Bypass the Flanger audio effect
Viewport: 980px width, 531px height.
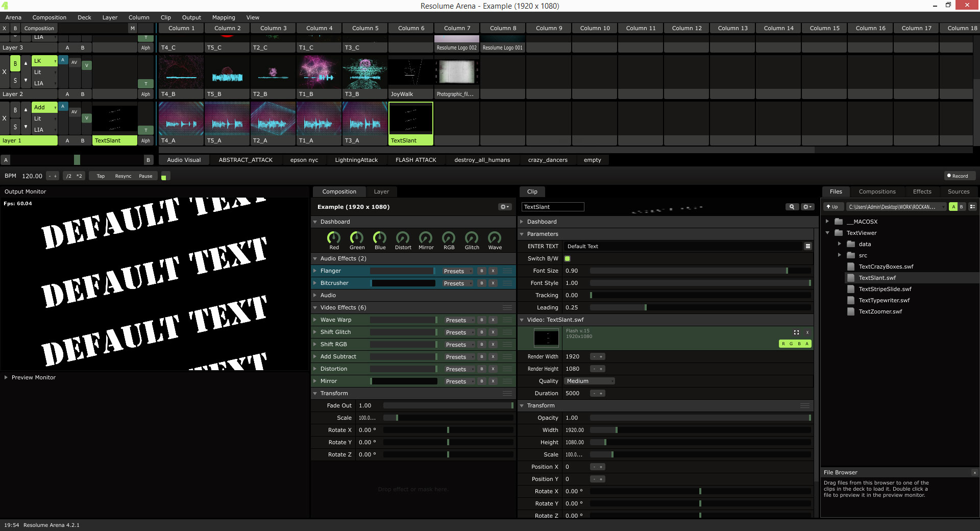click(481, 271)
